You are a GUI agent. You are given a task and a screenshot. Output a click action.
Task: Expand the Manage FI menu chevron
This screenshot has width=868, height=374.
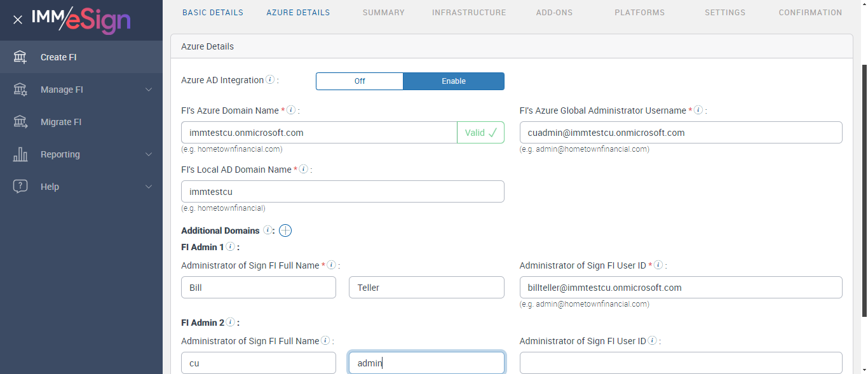click(x=149, y=90)
